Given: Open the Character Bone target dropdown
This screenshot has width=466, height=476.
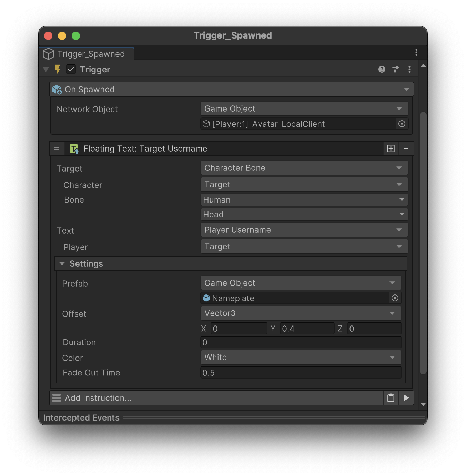Looking at the screenshot, I should [304, 168].
